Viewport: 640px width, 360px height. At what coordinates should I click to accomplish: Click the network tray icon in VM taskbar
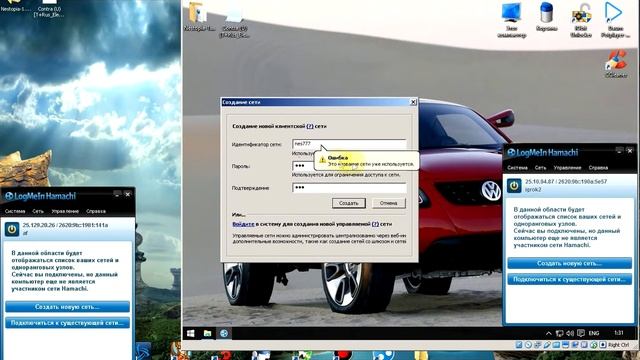(x=560, y=333)
